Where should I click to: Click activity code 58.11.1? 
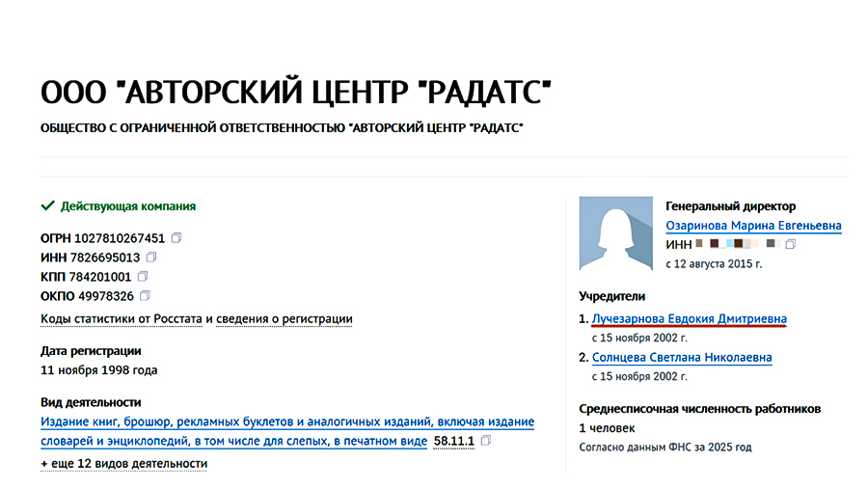coord(454,441)
